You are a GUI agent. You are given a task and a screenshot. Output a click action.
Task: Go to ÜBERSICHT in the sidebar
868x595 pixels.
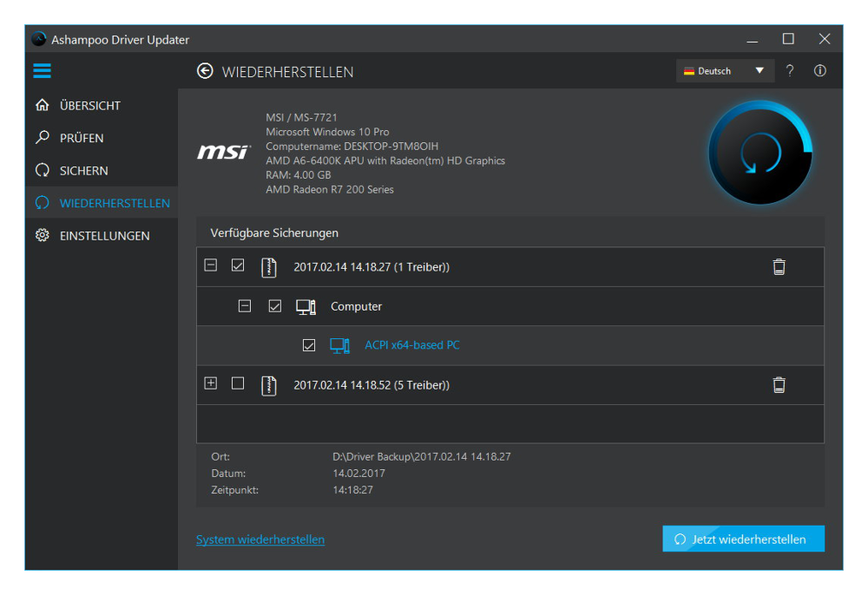click(x=89, y=106)
